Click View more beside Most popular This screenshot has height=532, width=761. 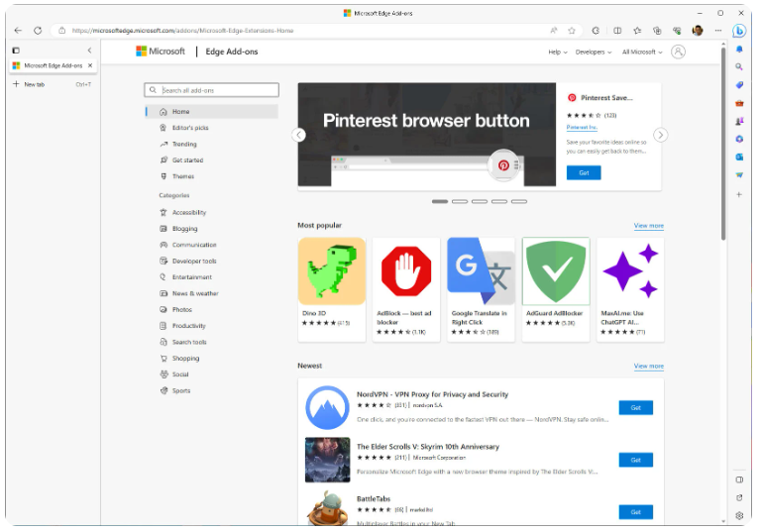648,226
